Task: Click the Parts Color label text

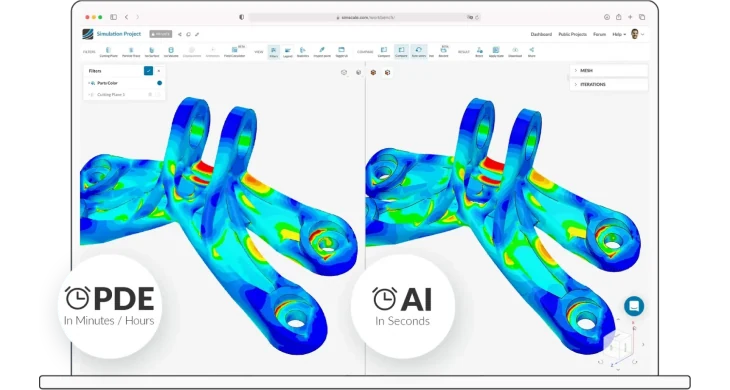Action: [x=108, y=83]
